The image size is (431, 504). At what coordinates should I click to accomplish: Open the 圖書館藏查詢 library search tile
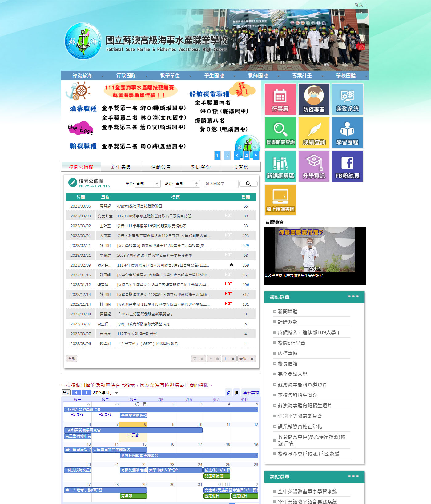click(280, 133)
